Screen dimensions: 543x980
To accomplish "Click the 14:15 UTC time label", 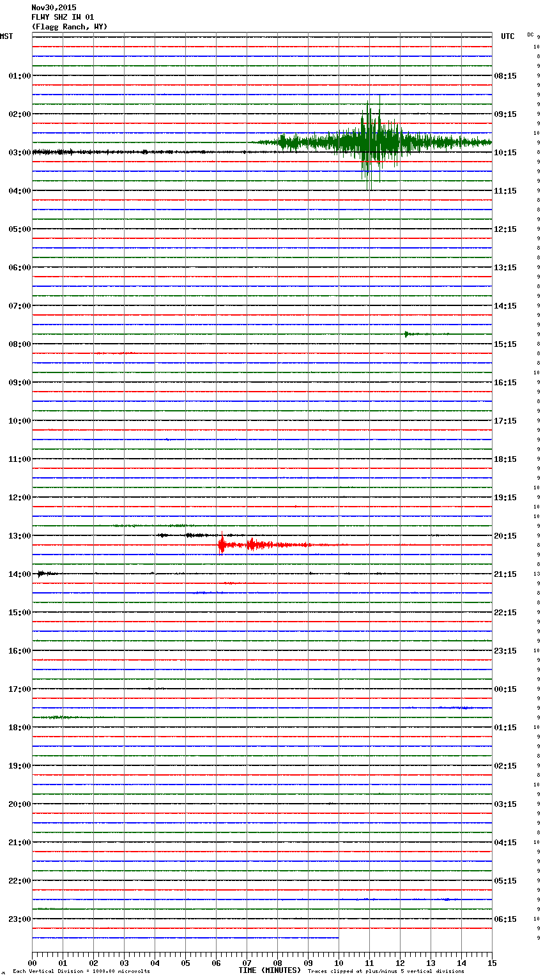I will pyautogui.click(x=505, y=306).
